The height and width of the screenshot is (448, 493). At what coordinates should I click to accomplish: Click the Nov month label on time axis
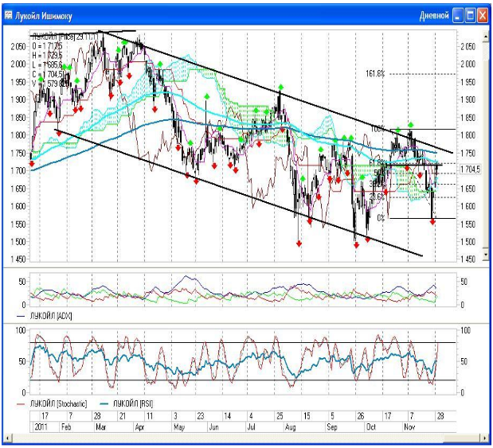point(409,427)
